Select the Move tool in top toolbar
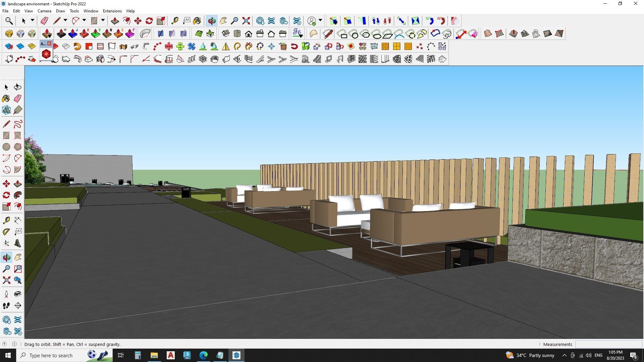This screenshot has height=362, width=644. 138,21
